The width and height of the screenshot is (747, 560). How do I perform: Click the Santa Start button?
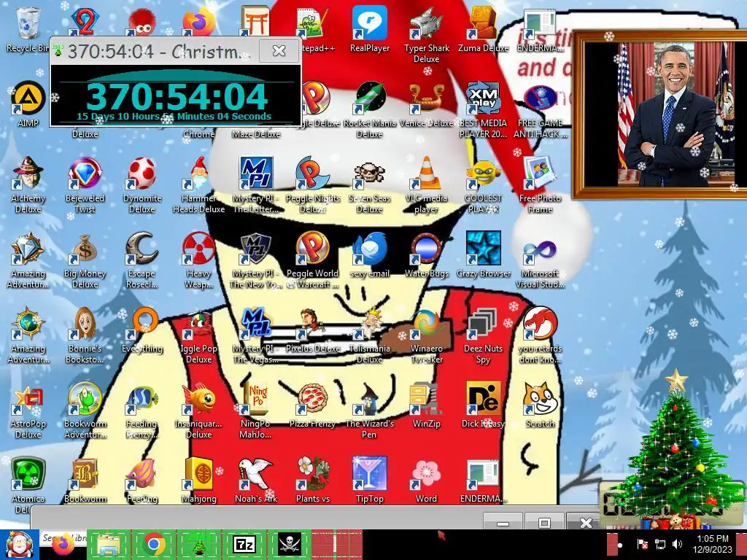coord(19,544)
